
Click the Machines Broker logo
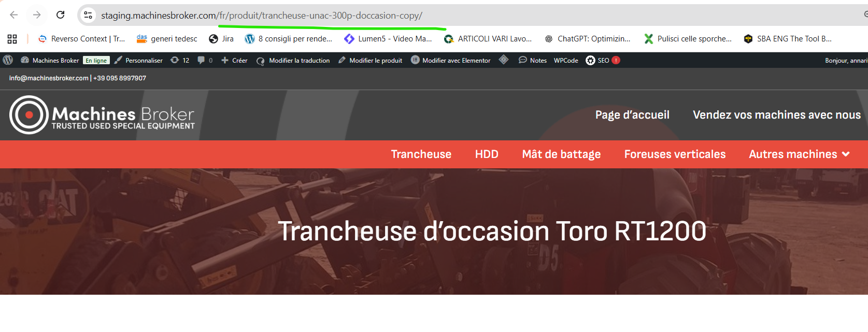tap(102, 115)
